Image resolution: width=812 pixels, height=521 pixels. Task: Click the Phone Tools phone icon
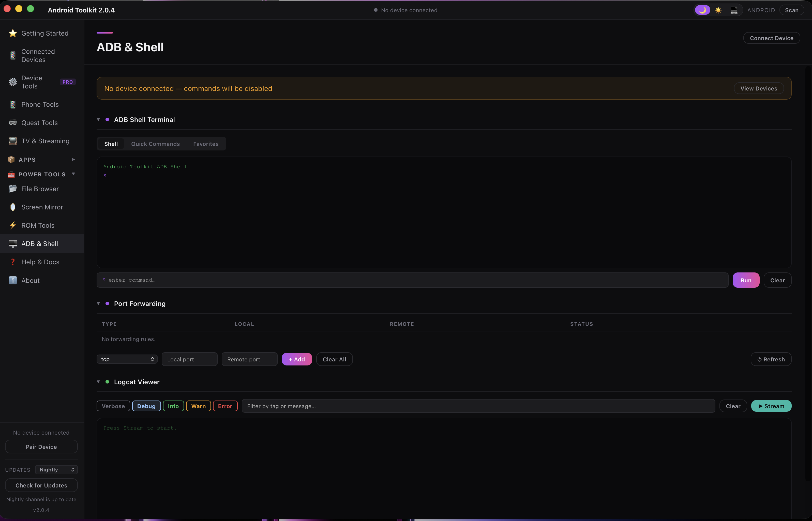click(x=13, y=104)
